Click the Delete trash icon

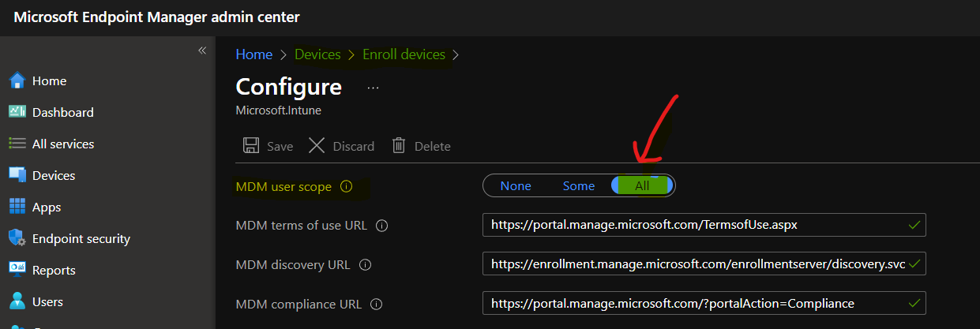click(x=399, y=145)
